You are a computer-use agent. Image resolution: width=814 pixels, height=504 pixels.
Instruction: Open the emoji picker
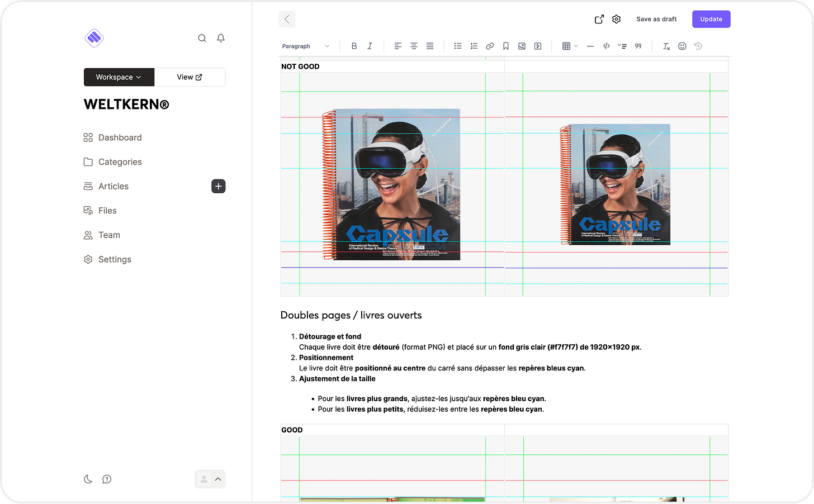pyautogui.click(x=682, y=46)
